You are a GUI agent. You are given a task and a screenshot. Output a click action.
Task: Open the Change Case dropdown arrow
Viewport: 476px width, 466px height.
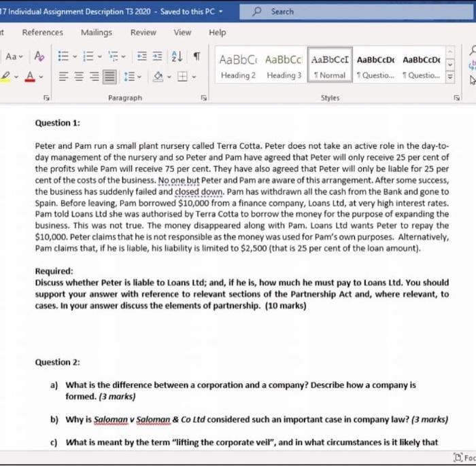(20, 56)
